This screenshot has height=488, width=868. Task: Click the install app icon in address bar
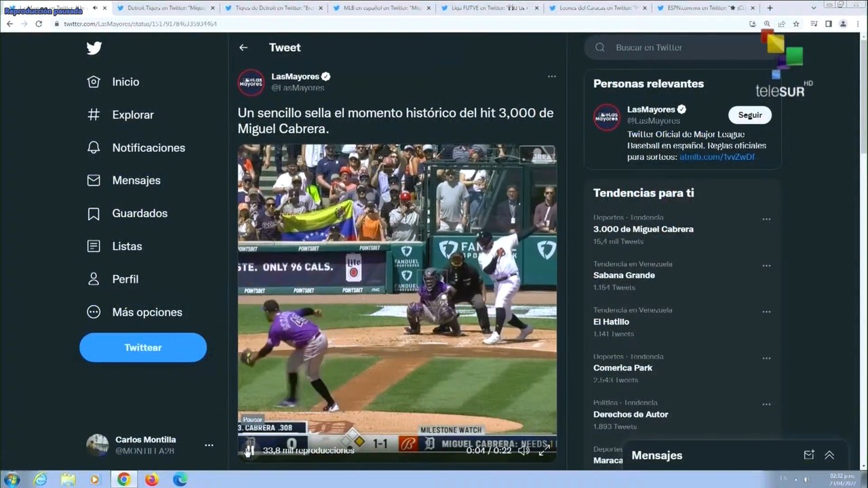(x=753, y=24)
